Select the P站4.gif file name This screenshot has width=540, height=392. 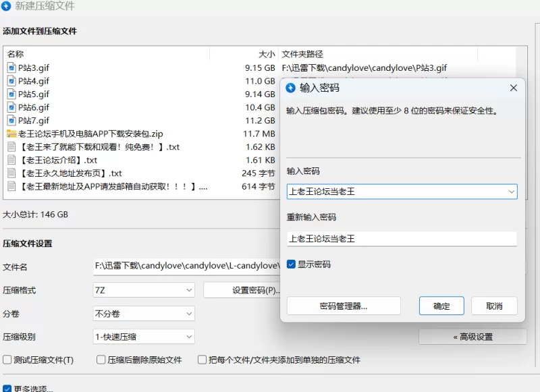click(x=34, y=81)
